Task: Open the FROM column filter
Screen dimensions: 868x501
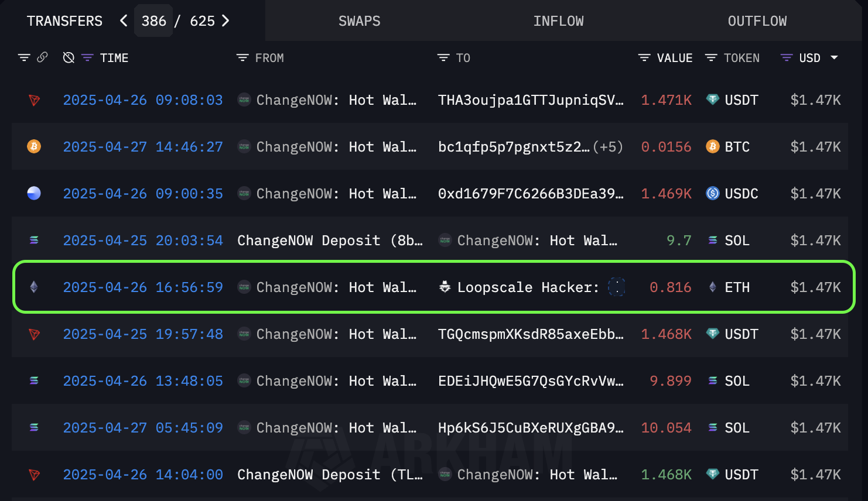Action: click(x=242, y=58)
